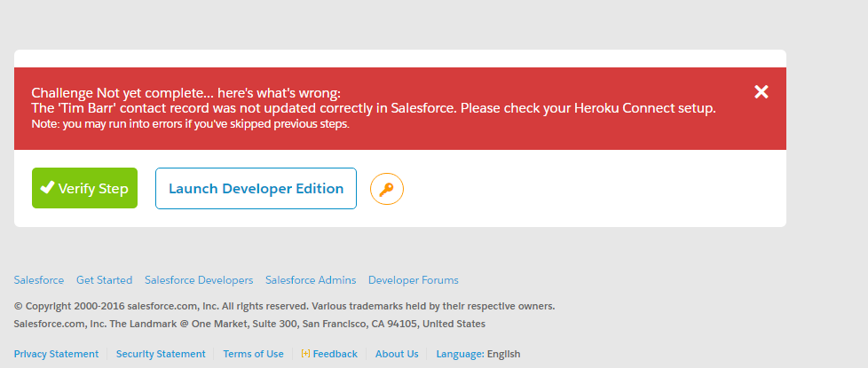Click the Feedback link text
The height and width of the screenshot is (368, 868).
pos(335,354)
